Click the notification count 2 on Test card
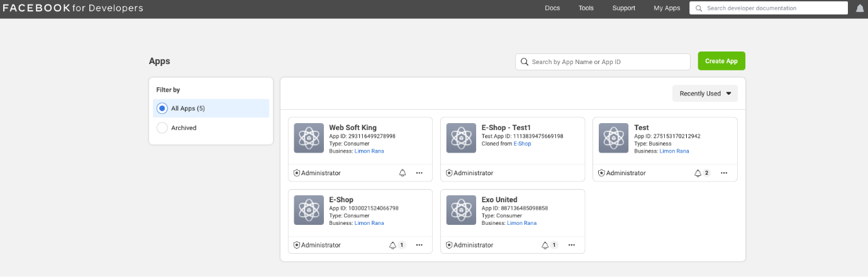The height and width of the screenshot is (277, 868). [706, 173]
